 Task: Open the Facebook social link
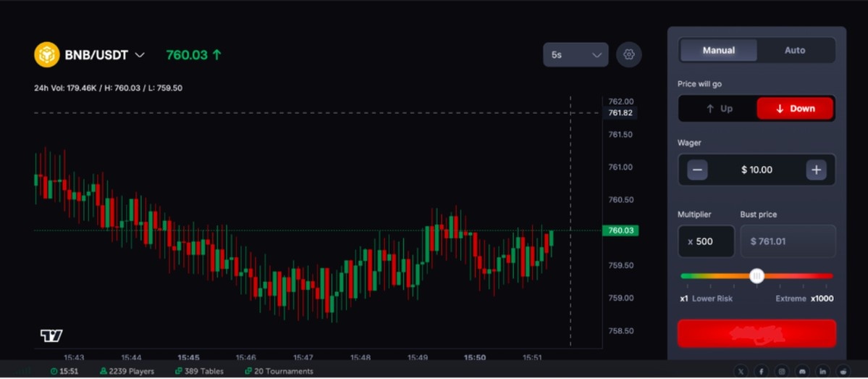click(761, 371)
